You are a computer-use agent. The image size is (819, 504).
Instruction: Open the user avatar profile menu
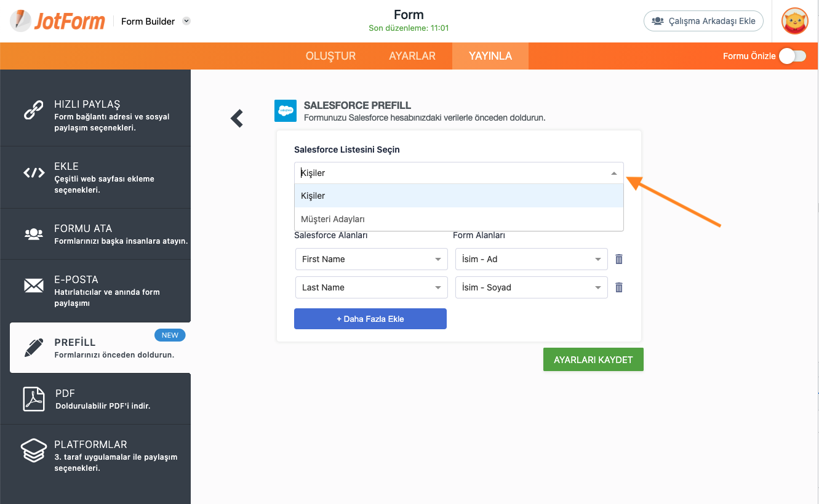pyautogui.click(x=794, y=22)
